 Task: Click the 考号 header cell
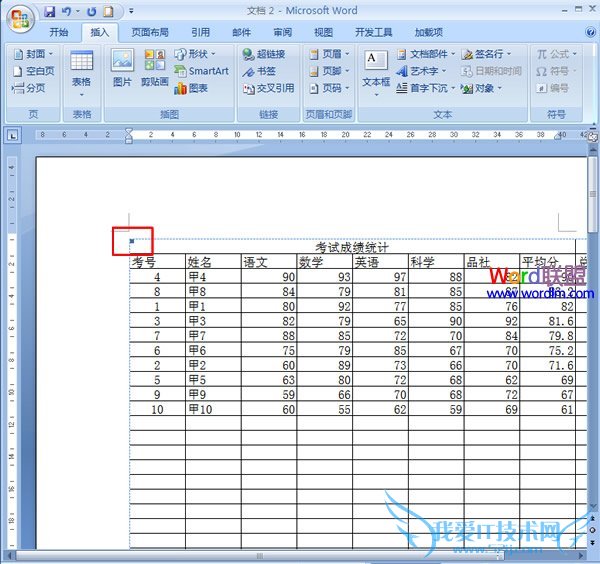[x=157, y=262]
